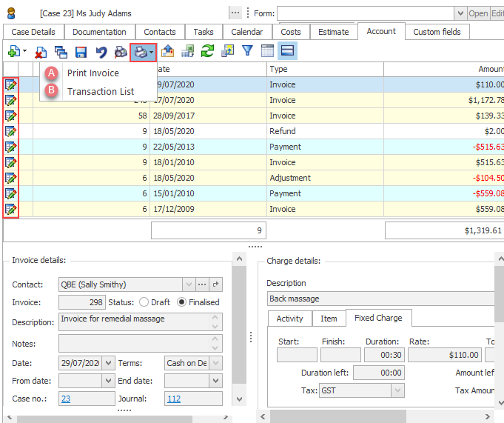The image size is (504, 423).
Task: Open the edit icon for the 28/09/2017 invoice
Action: click(x=11, y=116)
